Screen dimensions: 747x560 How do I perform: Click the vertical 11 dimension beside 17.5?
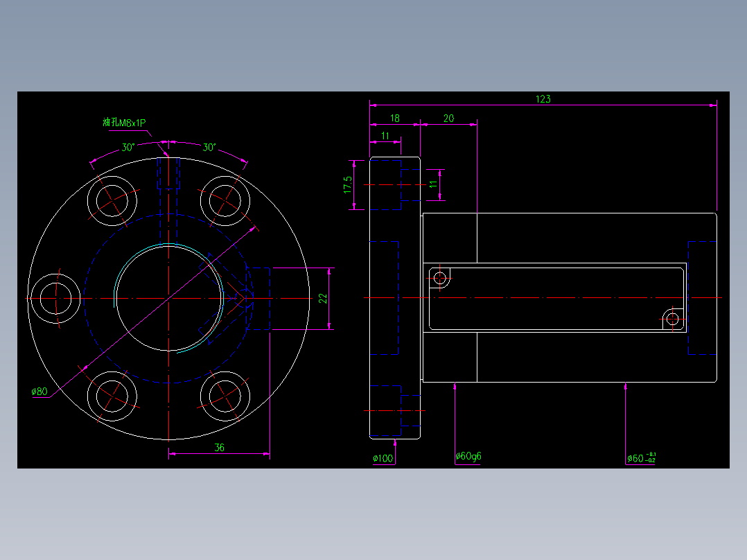tap(433, 184)
